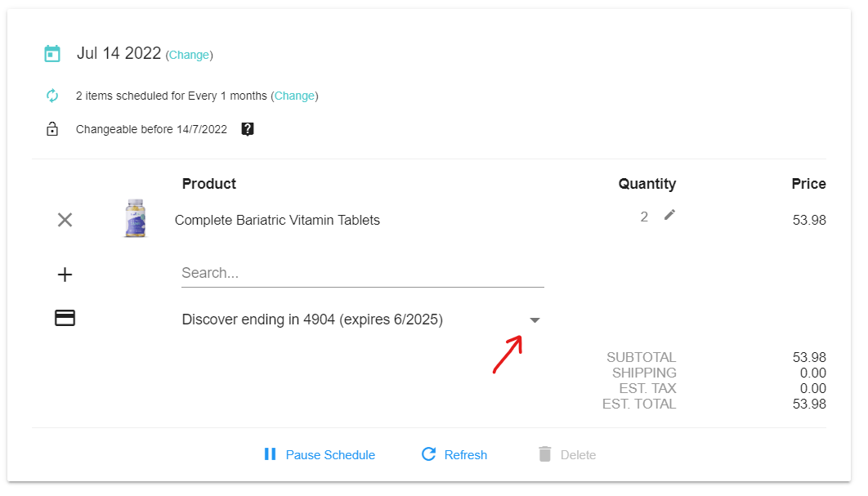Click Change link next to the date

pyautogui.click(x=189, y=55)
